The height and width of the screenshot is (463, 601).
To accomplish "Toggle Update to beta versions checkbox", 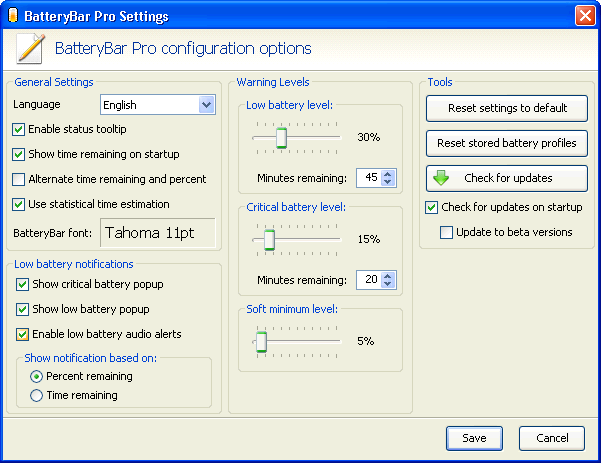I will pyautogui.click(x=446, y=232).
